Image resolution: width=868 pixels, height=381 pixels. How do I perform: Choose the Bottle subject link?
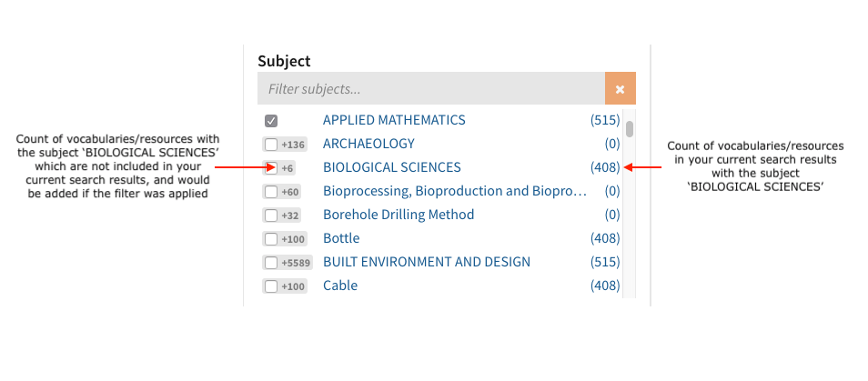click(341, 238)
